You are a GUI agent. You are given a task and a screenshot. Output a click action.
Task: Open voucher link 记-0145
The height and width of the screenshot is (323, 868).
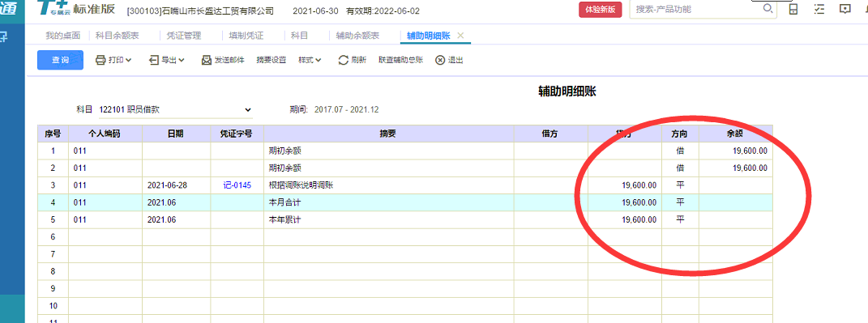pos(237,185)
